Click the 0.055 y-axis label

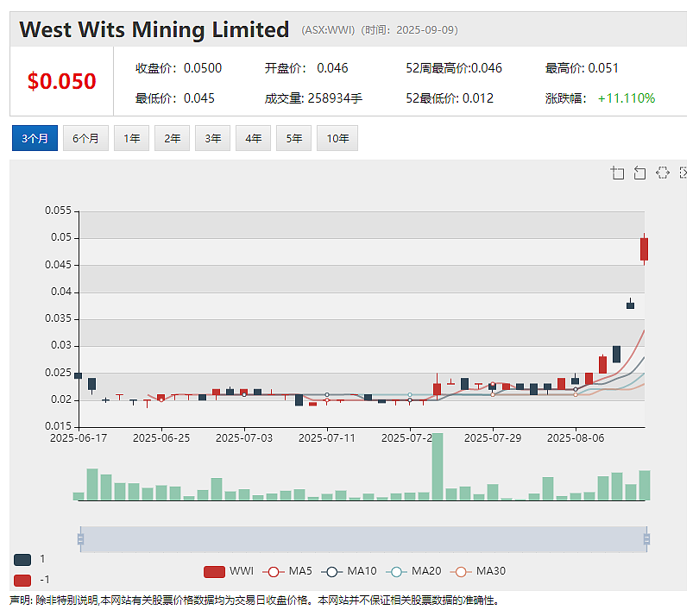click(x=58, y=211)
